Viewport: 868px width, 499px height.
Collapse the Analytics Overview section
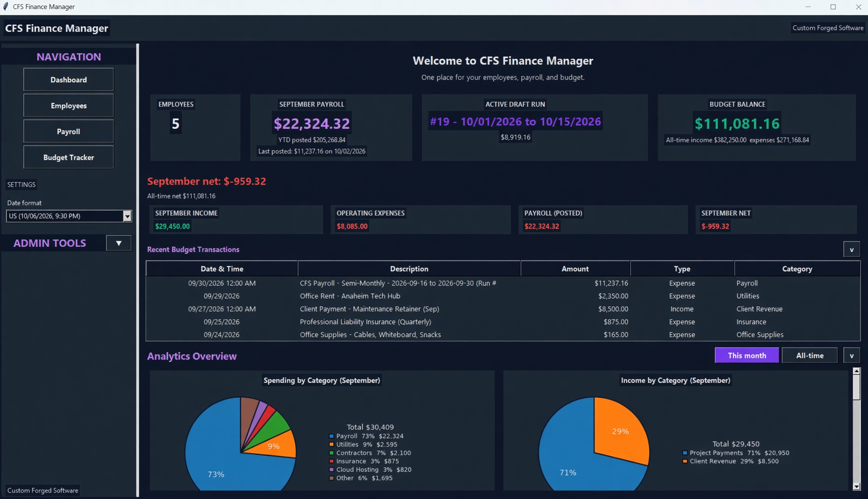851,355
